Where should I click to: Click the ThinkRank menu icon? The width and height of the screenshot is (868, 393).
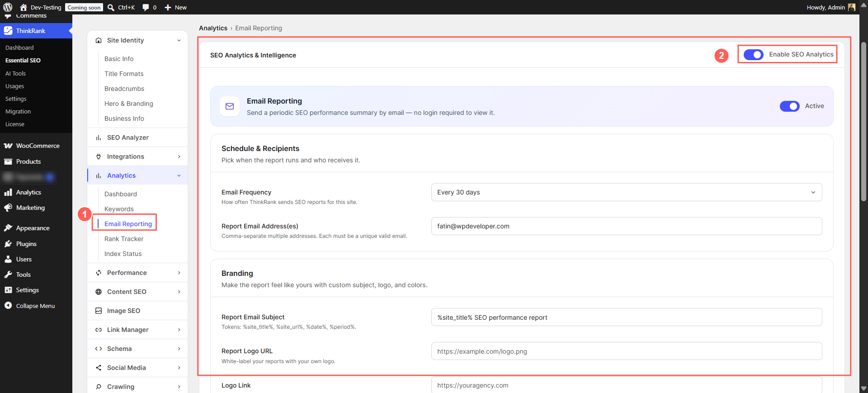click(x=8, y=31)
